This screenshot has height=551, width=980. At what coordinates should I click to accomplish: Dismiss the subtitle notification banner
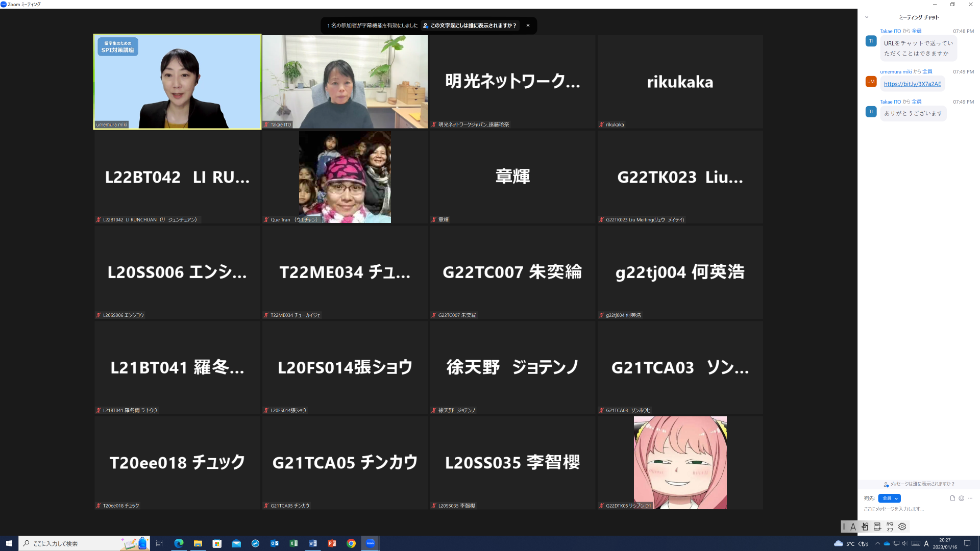[528, 26]
